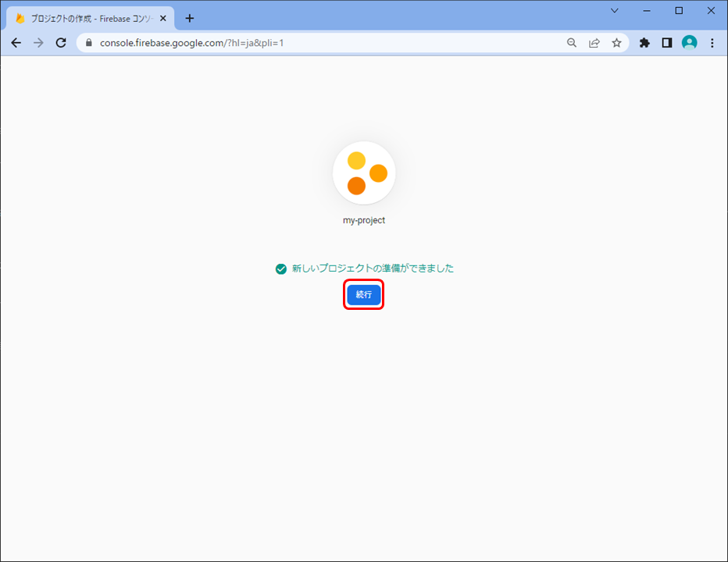
Task: Expand the tab search chevron
Action: pyautogui.click(x=614, y=11)
